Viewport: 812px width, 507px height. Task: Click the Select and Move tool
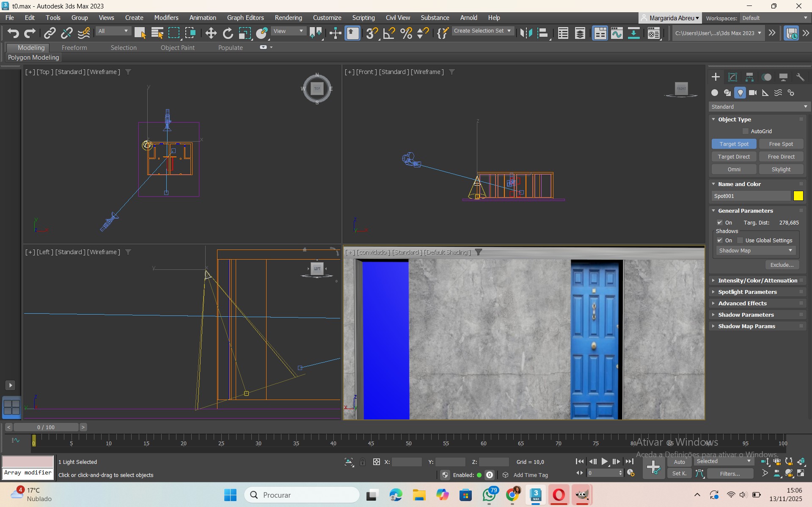211,33
